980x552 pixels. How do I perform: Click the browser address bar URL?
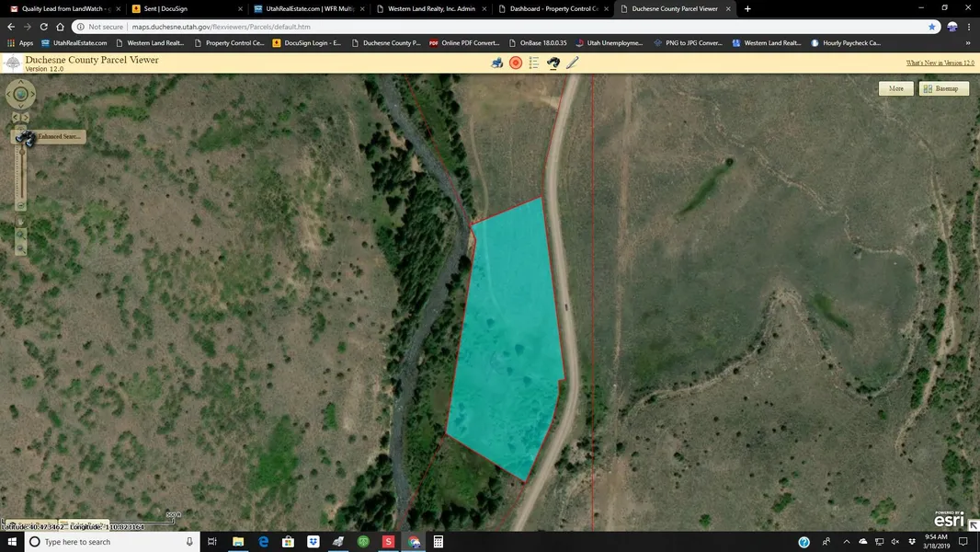tap(221, 27)
